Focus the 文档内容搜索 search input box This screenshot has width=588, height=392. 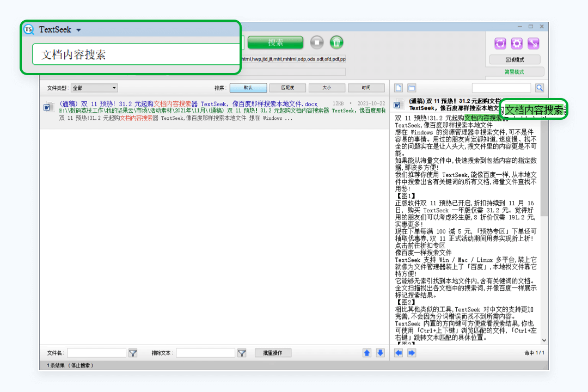tap(136, 54)
